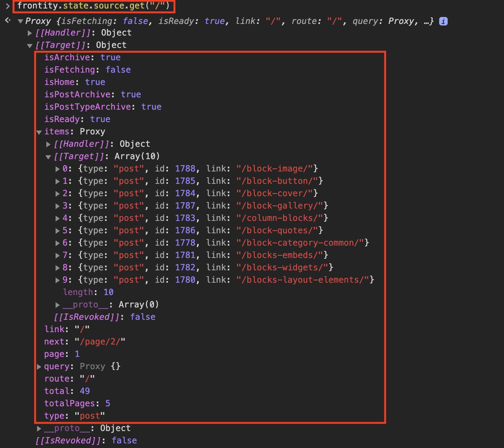Expand array item 5 block-quotes
The width and height of the screenshot is (504, 448).
58,231
